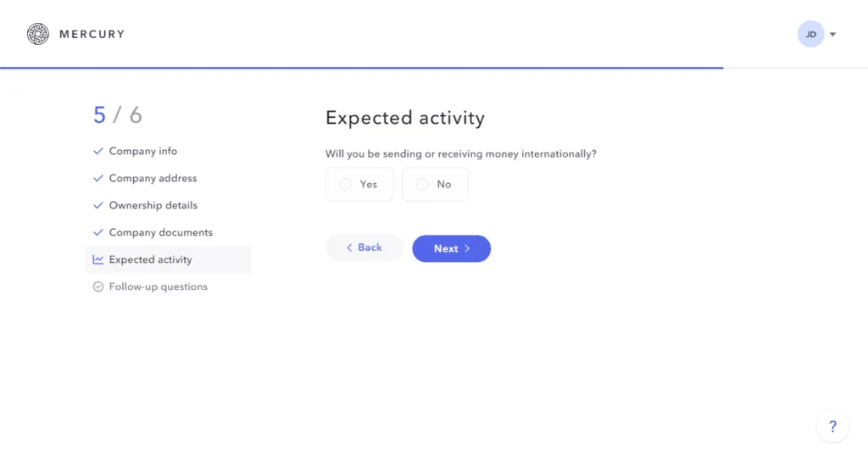
Task: Open the Company address step
Action: point(153,178)
